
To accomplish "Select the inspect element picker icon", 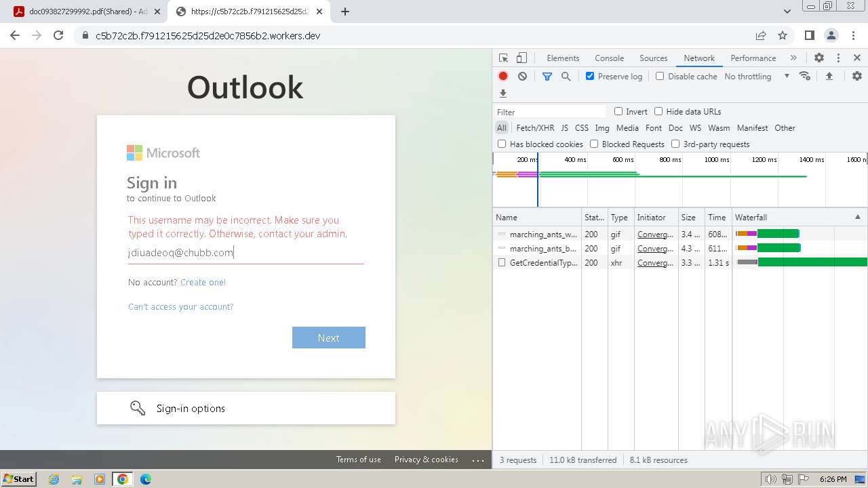I will (x=503, y=58).
